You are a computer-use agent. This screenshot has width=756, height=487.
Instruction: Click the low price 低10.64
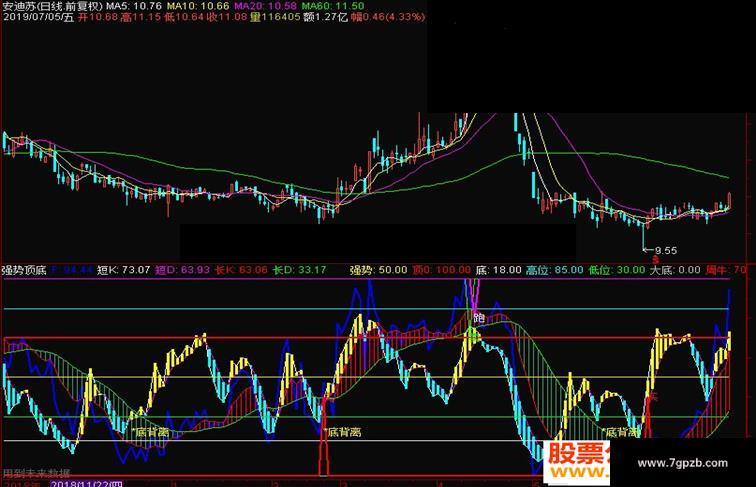click(184, 17)
